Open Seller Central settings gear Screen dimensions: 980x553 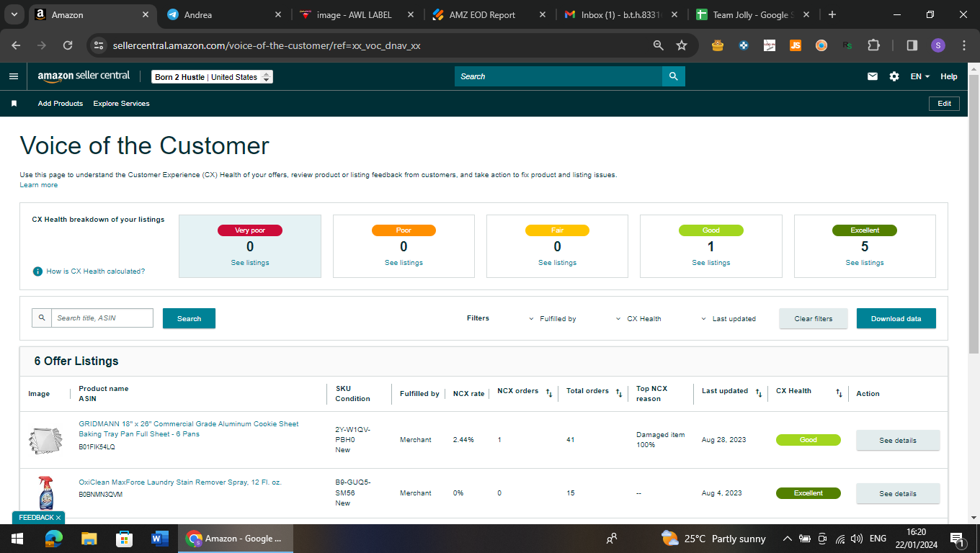pyautogui.click(x=894, y=76)
